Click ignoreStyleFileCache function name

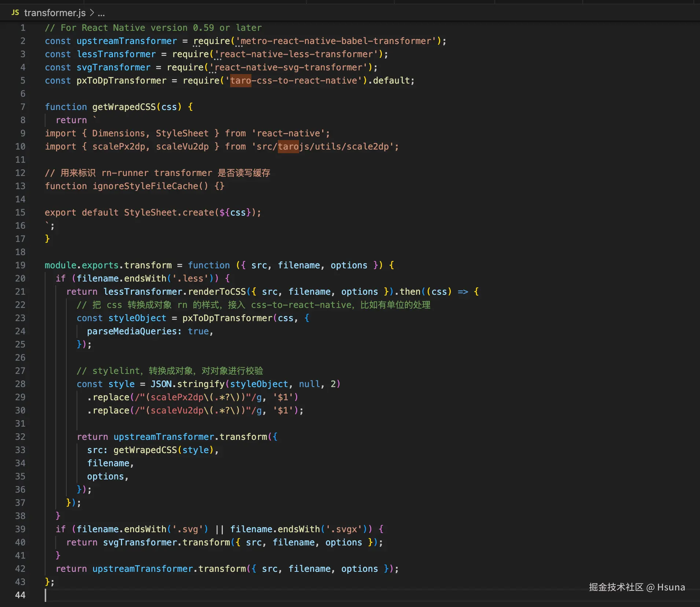pyautogui.click(x=145, y=186)
